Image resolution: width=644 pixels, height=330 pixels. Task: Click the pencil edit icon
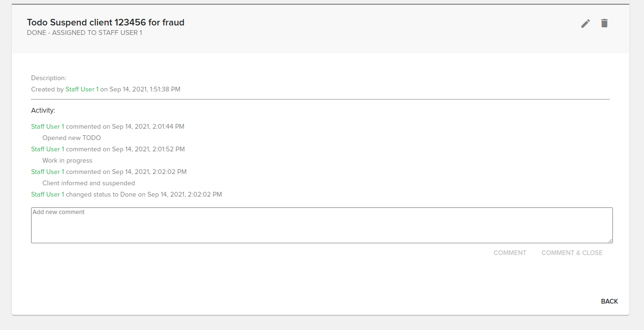pos(586,24)
